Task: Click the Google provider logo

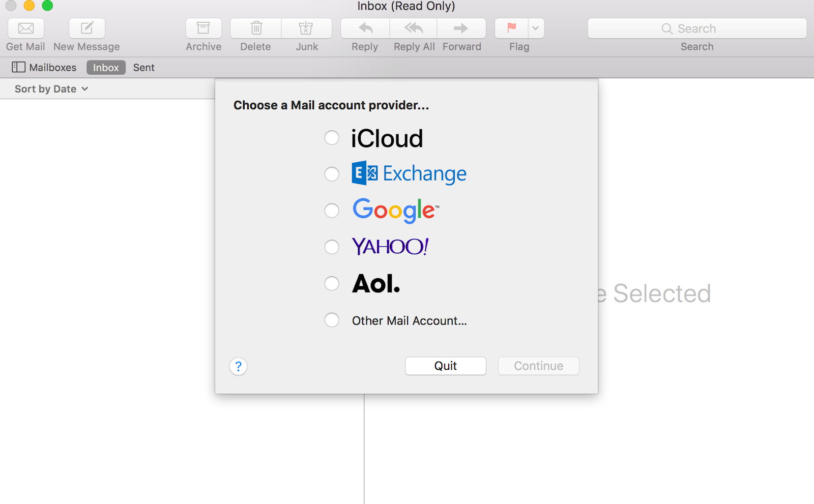Action: [x=396, y=211]
